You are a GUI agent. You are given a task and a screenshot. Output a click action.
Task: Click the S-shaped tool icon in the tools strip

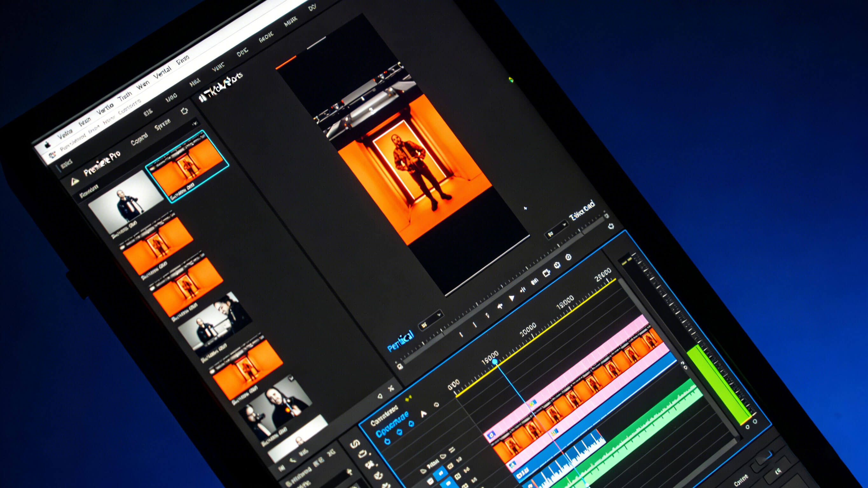click(x=355, y=444)
